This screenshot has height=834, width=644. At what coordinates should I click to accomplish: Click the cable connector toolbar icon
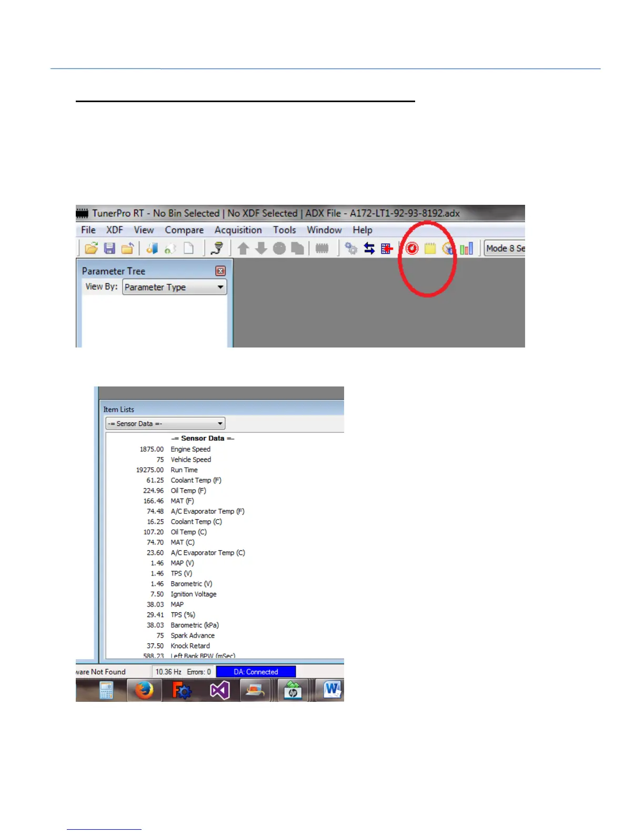coord(217,249)
